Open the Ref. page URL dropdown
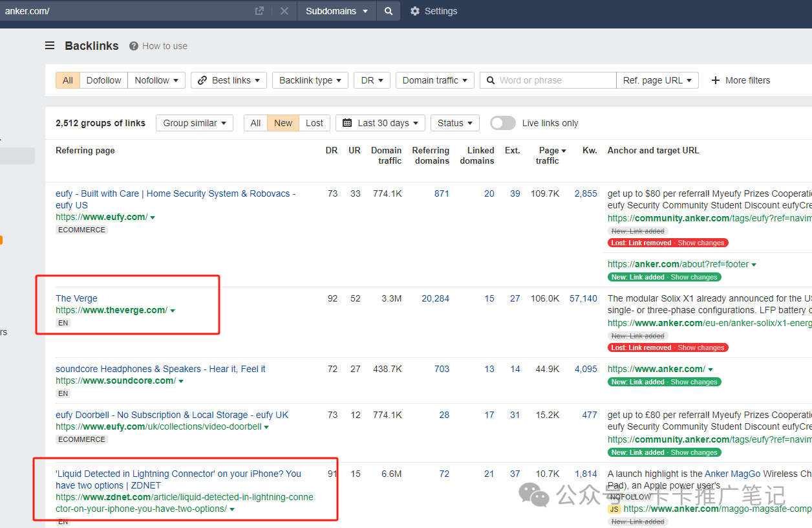This screenshot has height=528, width=812. (x=657, y=80)
